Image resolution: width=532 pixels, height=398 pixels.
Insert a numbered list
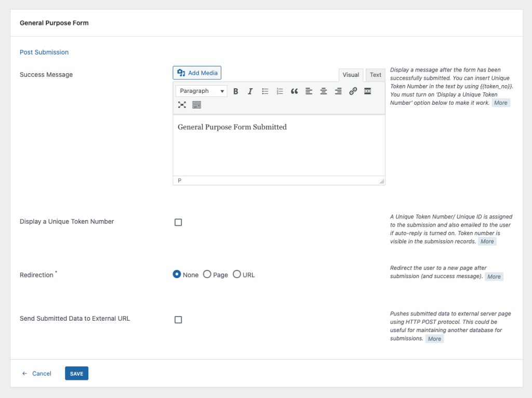(x=280, y=91)
